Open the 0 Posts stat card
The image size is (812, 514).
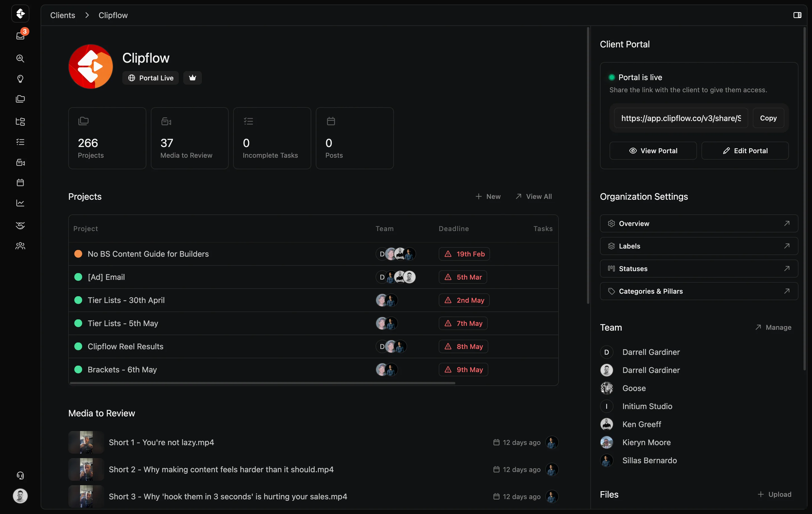coord(354,138)
